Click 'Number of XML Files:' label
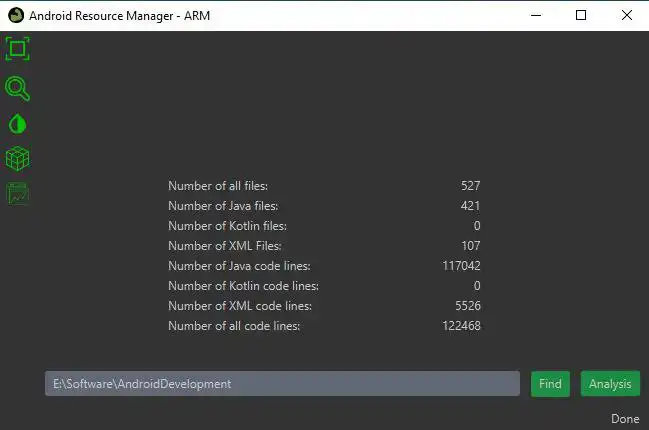 (225, 246)
